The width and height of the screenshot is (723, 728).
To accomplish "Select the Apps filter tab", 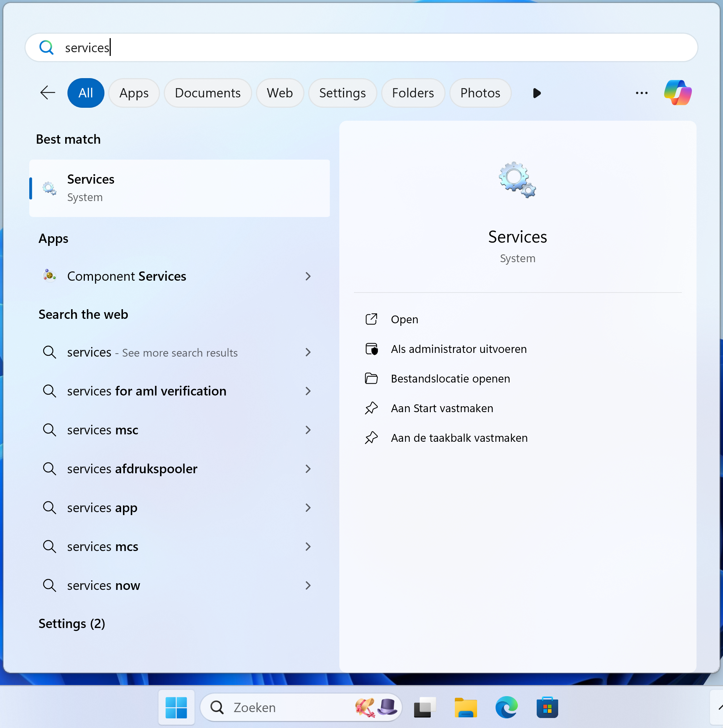I will click(133, 93).
